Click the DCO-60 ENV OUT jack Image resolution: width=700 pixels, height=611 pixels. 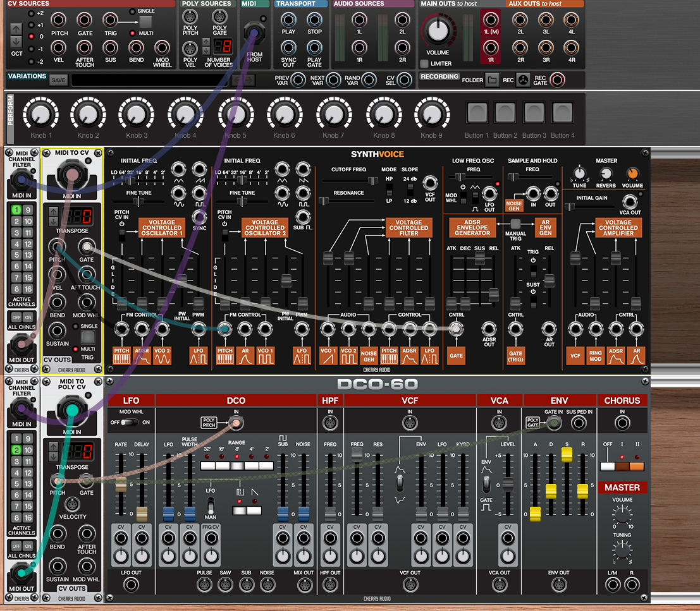[558, 584]
